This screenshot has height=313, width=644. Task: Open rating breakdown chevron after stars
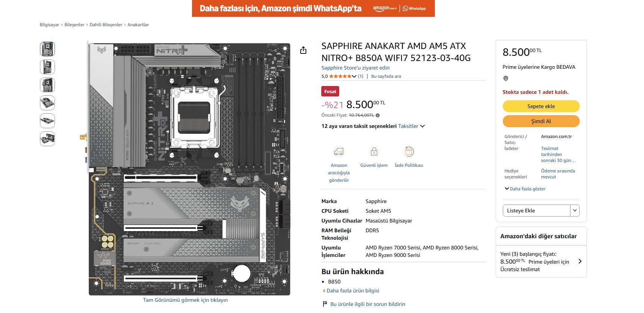click(354, 76)
